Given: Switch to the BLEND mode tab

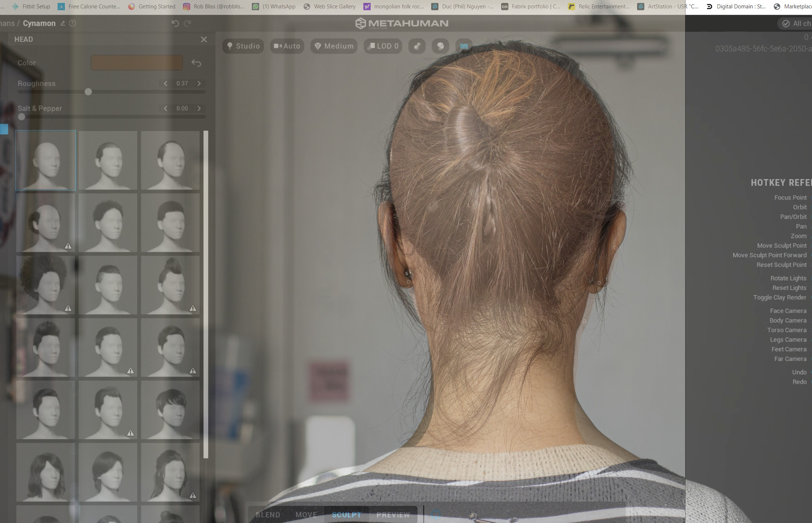Looking at the screenshot, I should [x=268, y=515].
